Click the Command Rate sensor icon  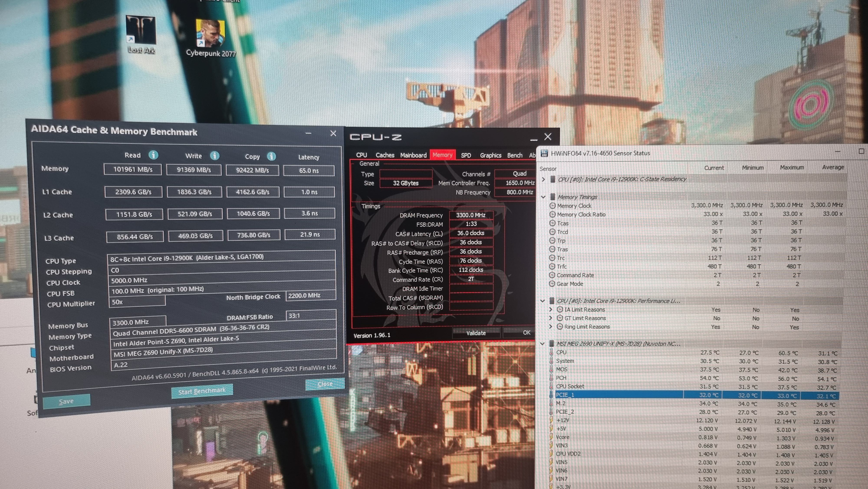coord(552,275)
